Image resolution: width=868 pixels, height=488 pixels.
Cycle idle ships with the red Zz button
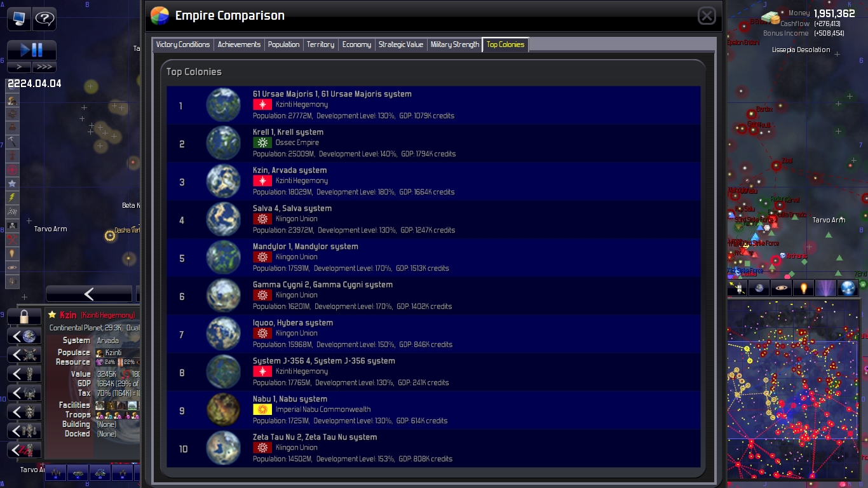click(x=24, y=450)
